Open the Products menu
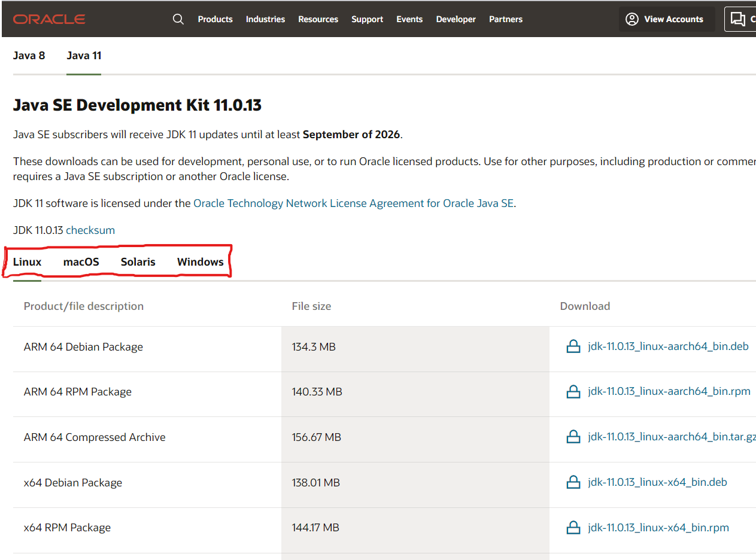The height and width of the screenshot is (560, 756). pos(215,19)
